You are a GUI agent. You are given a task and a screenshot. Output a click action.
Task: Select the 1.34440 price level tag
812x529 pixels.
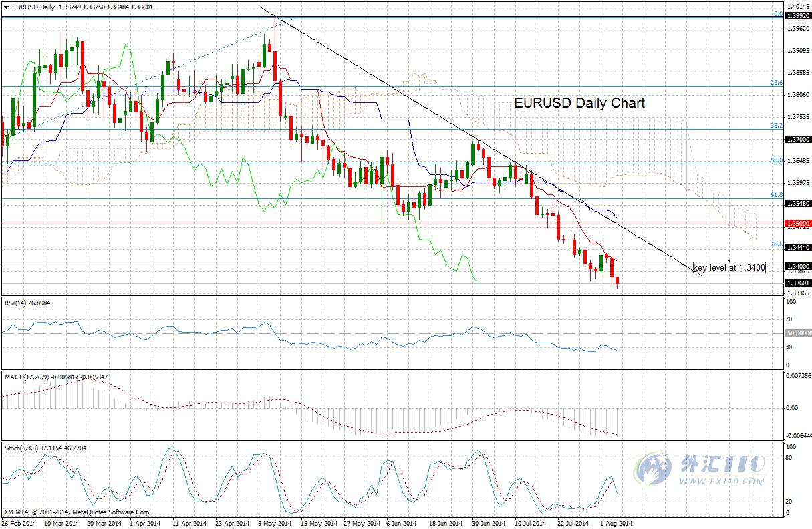pos(798,247)
